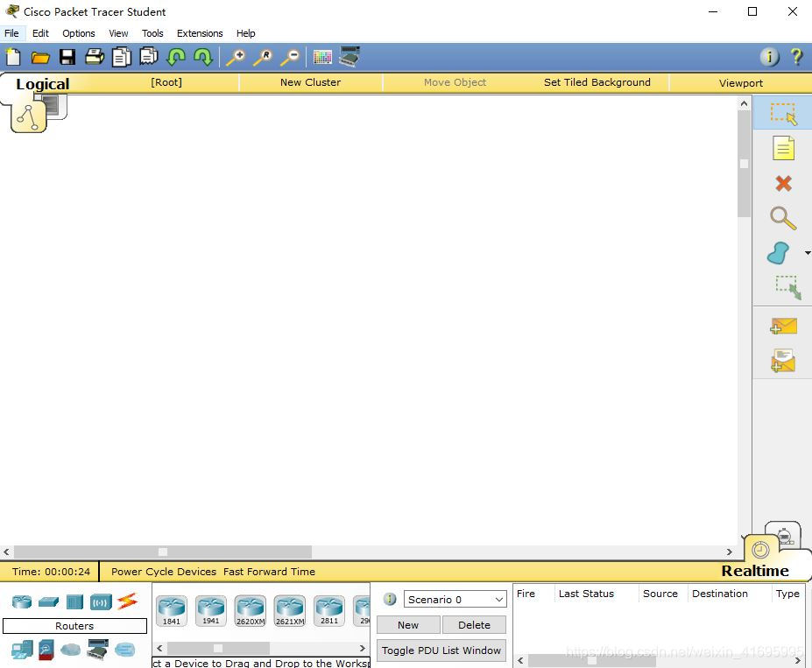Pick the 1941 router

211,610
